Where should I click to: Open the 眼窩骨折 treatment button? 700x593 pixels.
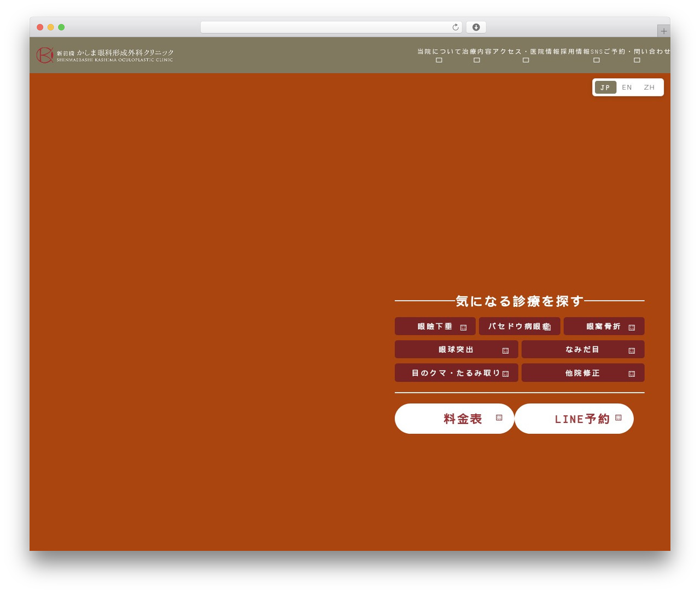click(604, 326)
